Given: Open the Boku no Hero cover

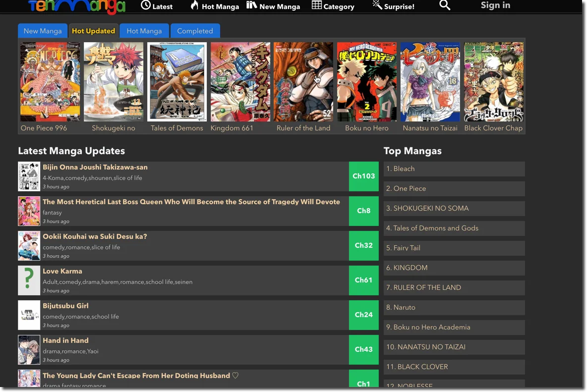Looking at the screenshot, I should tap(367, 82).
